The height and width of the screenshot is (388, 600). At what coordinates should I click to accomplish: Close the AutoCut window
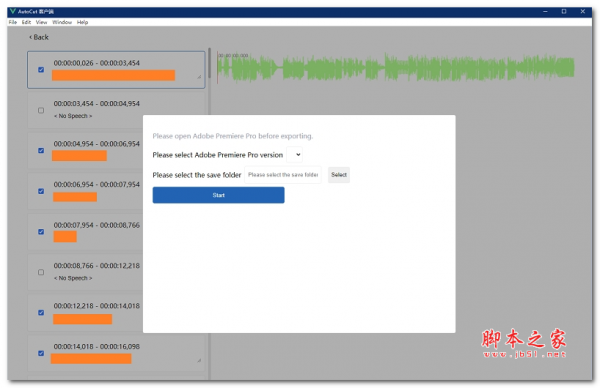pos(583,11)
